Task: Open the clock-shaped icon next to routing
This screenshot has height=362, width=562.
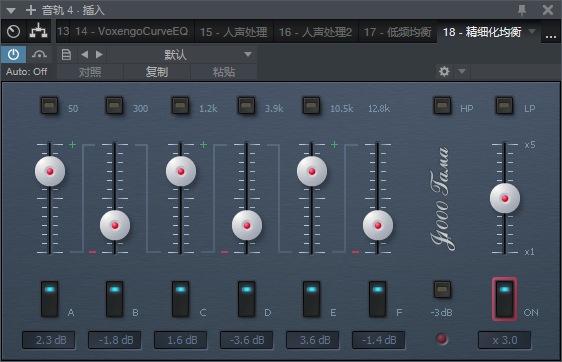Action: 13,32
